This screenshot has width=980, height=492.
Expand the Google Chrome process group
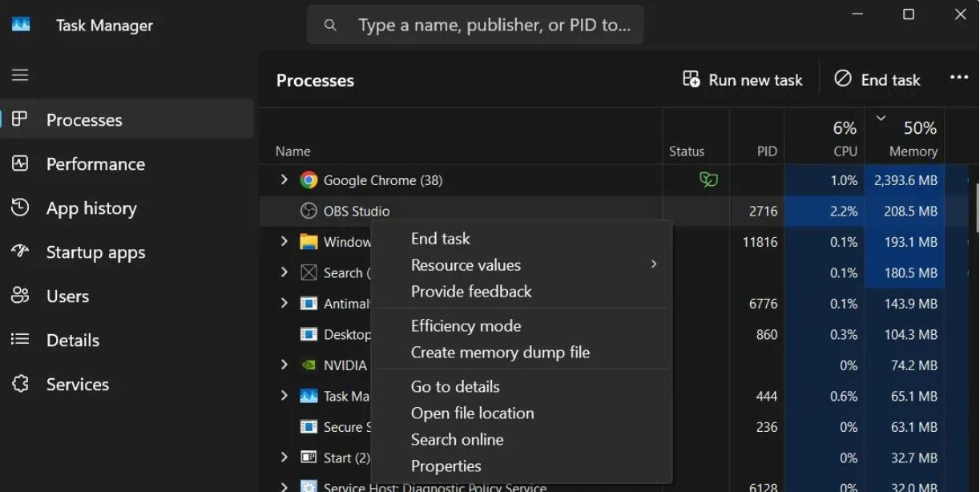pyautogui.click(x=283, y=179)
